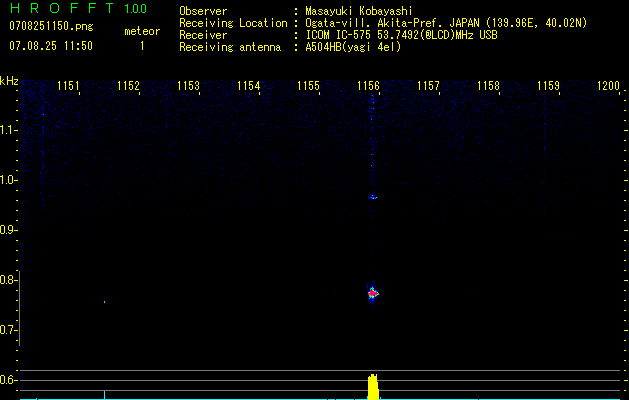Click time axis tick 1151
The width and height of the screenshot is (629, 400).
point(68,86)
